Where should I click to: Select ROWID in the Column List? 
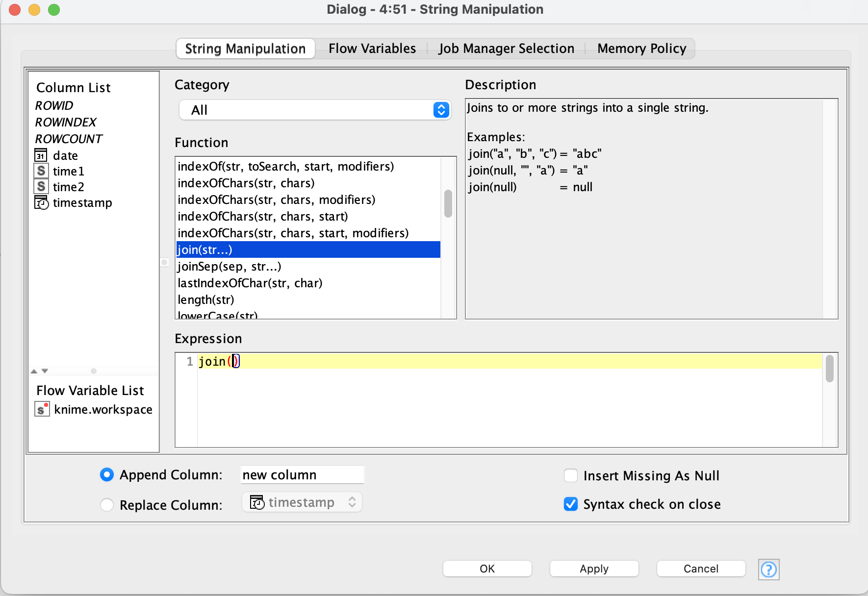(x=54, y=105)
